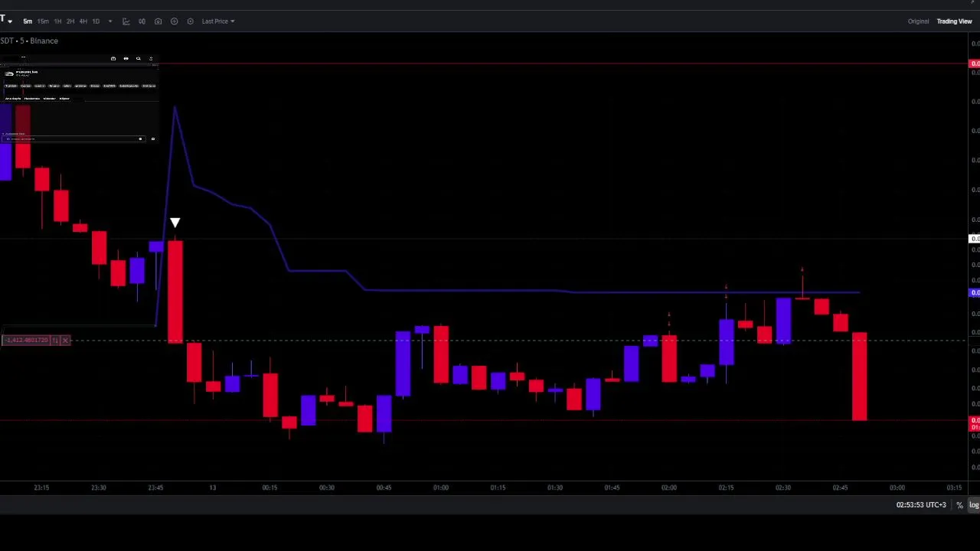Close the order line with X button
Screen dimensions: 980x551
[x=65, y=340]
